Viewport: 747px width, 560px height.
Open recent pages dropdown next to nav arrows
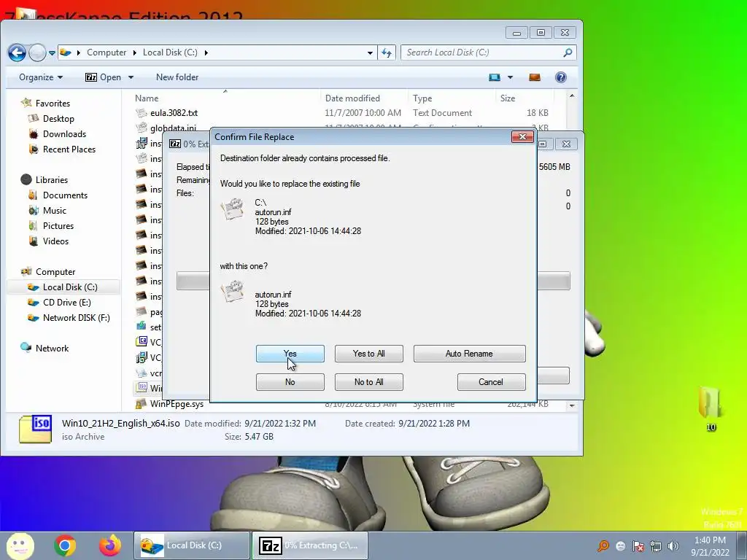(52, 52)
